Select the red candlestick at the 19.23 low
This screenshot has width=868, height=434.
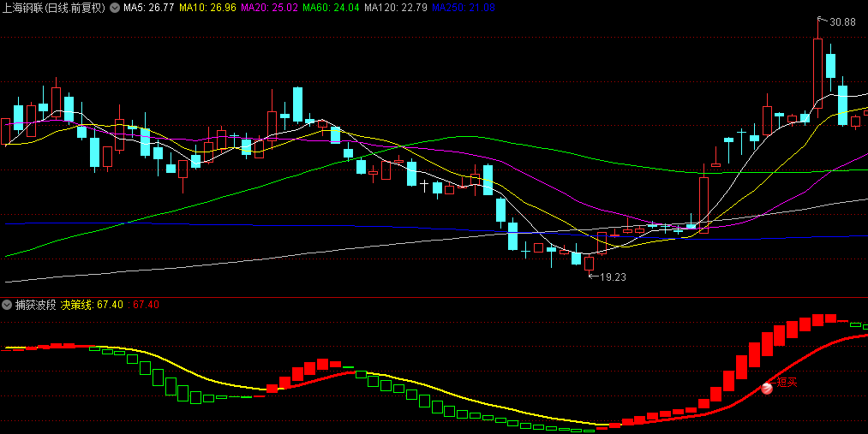pos(589,265)
